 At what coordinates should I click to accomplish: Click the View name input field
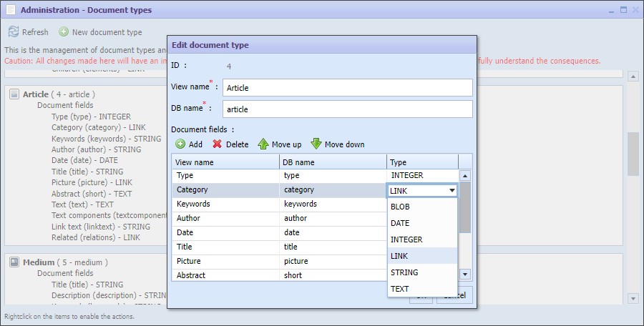tap(346, 88)
